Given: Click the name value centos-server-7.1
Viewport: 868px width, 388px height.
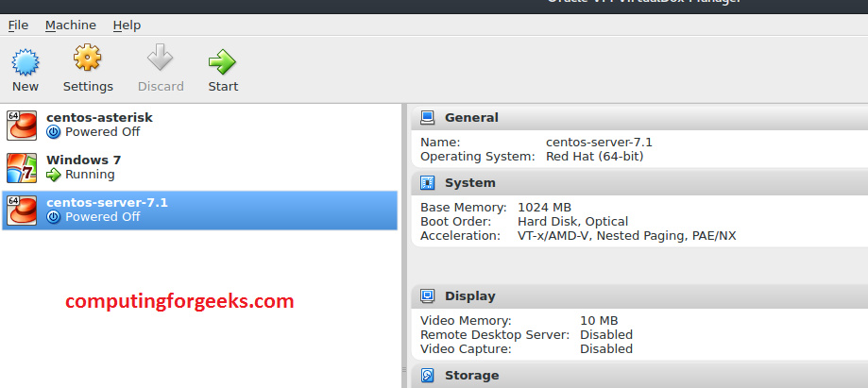Looking at the screenshot, I should pyautogui.click(x=599, y=143).
